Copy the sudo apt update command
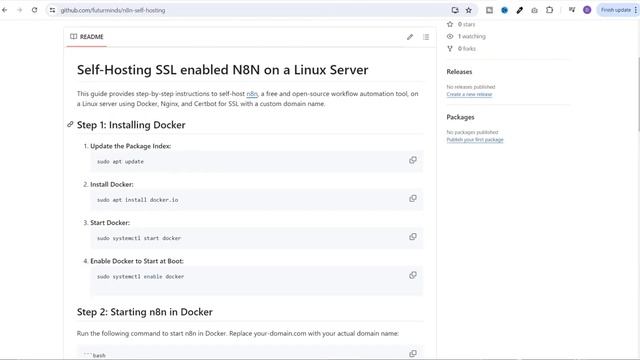 tap(413, 160)
